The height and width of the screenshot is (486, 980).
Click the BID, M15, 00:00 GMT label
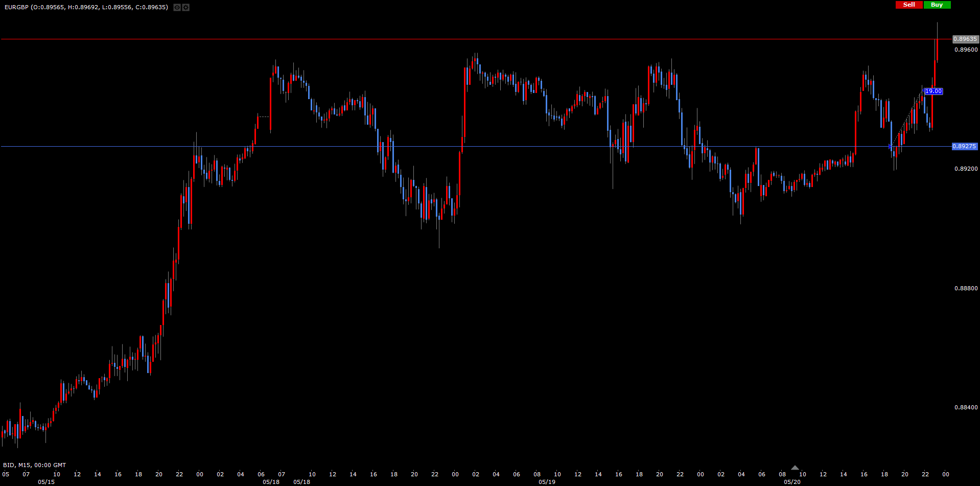click(35, 465)
